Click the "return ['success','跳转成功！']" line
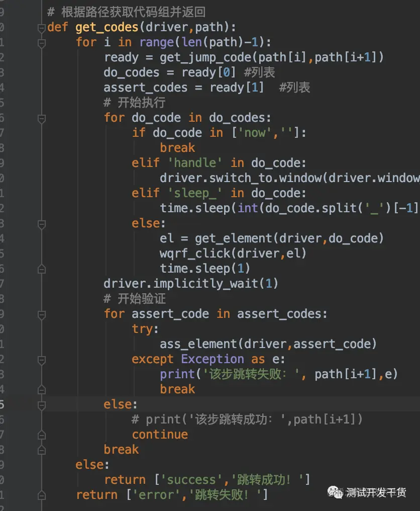This screenshot has height=511, width=420. coord(207,480)
